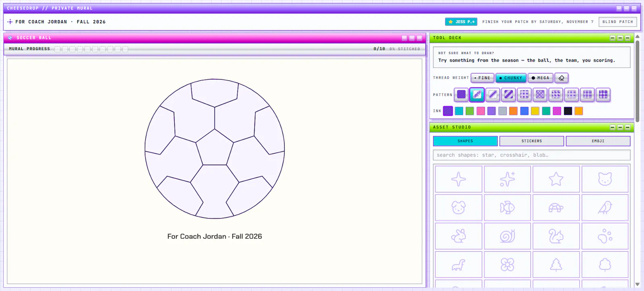Insert the fish shape
644x291 pixels.
click(x=507, y=208)
